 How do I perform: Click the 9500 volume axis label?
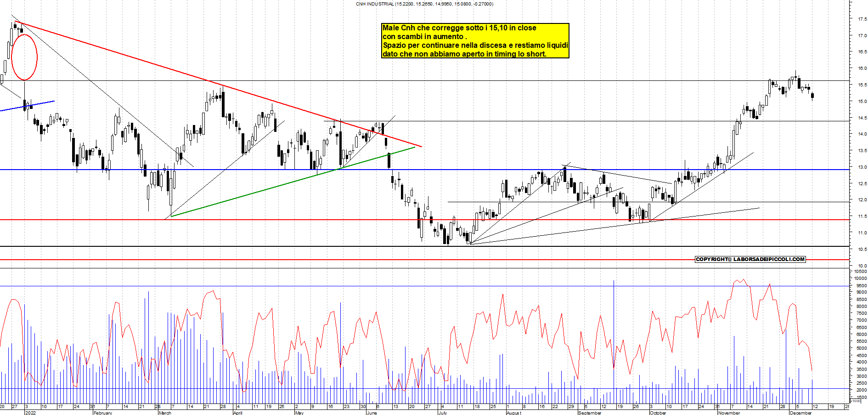861,285
